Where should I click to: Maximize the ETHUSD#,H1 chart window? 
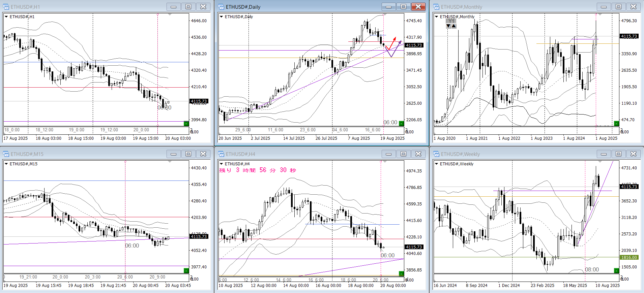coord(188,7)
